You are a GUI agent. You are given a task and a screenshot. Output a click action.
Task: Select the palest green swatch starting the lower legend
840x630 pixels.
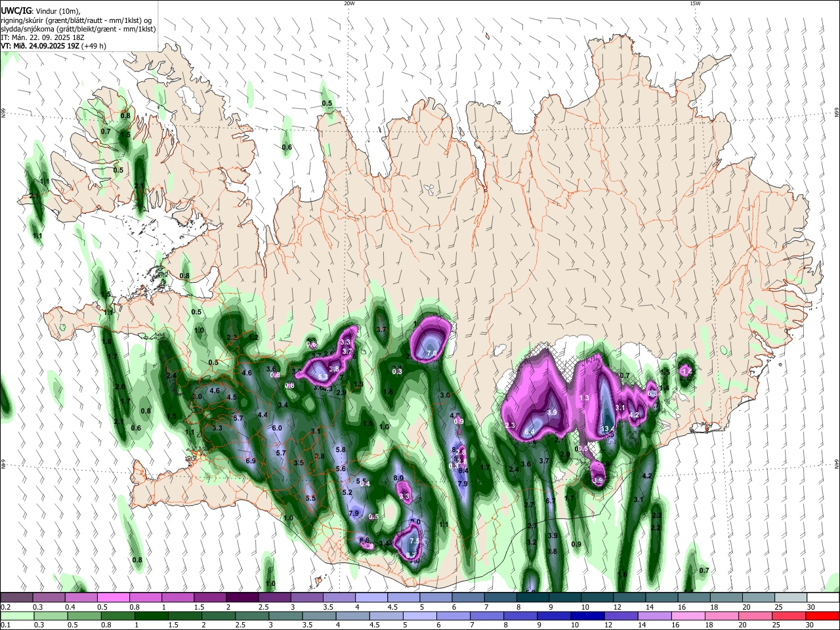18,616
